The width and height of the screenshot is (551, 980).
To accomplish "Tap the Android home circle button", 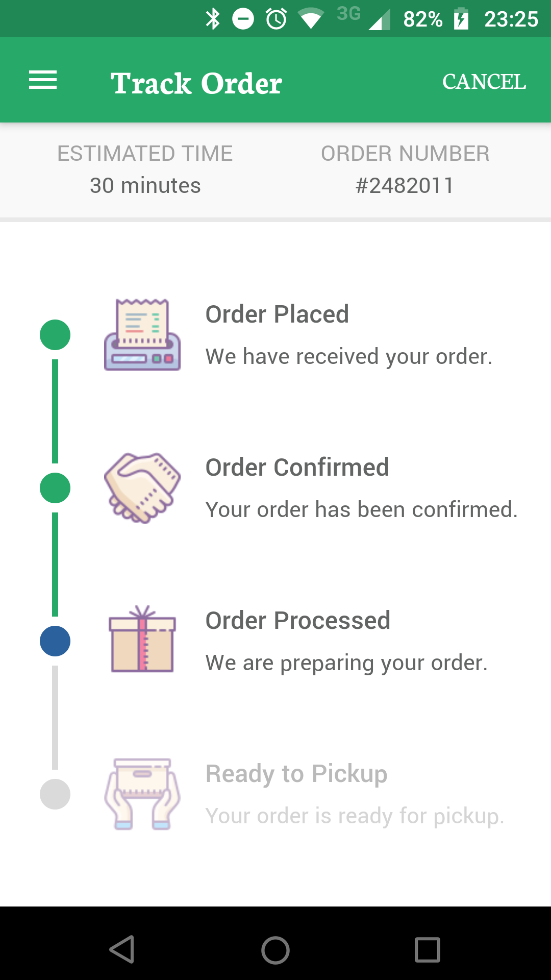I will 275,950.
